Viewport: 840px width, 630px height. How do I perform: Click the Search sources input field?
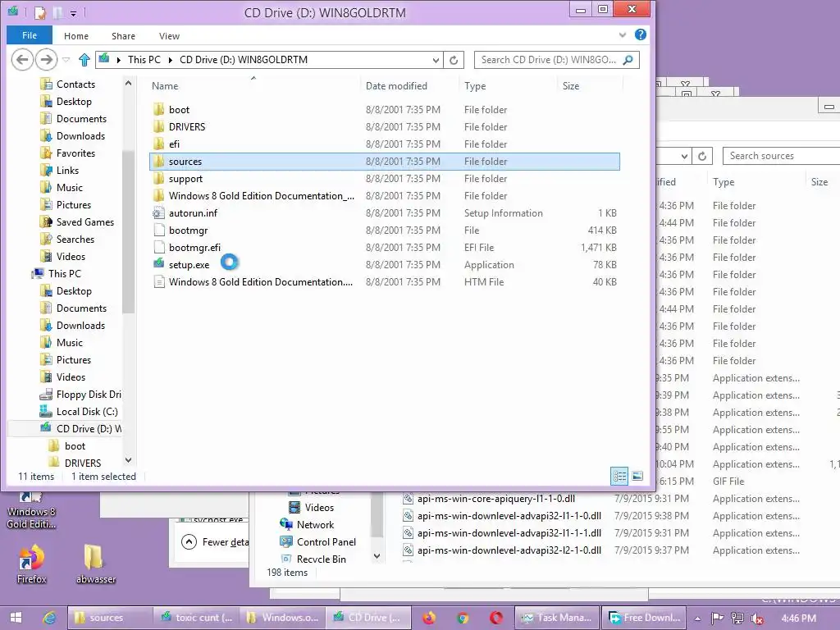click(x=782, y=156)
